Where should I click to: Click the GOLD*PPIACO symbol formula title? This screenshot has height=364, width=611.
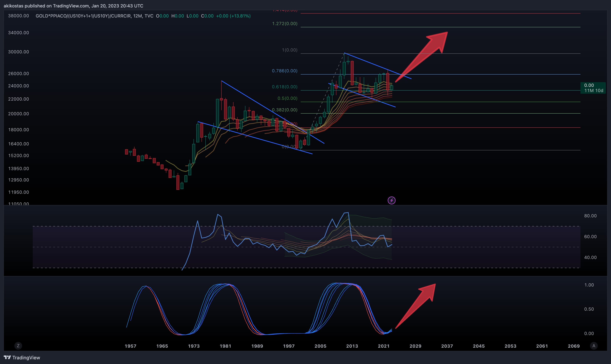[x=95, y=16]
